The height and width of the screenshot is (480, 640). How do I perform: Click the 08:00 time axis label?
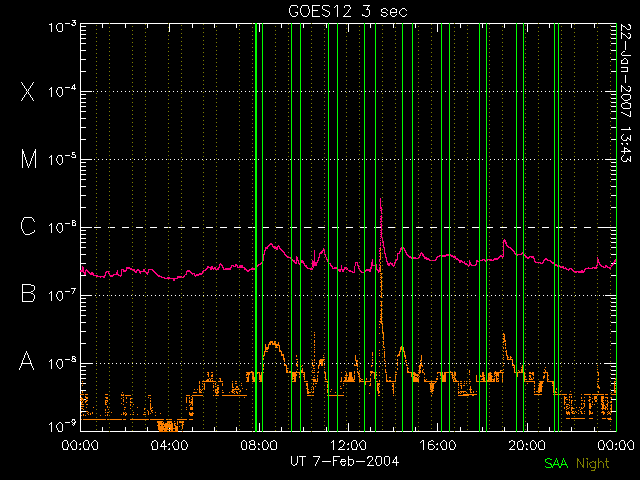[259, 444]
